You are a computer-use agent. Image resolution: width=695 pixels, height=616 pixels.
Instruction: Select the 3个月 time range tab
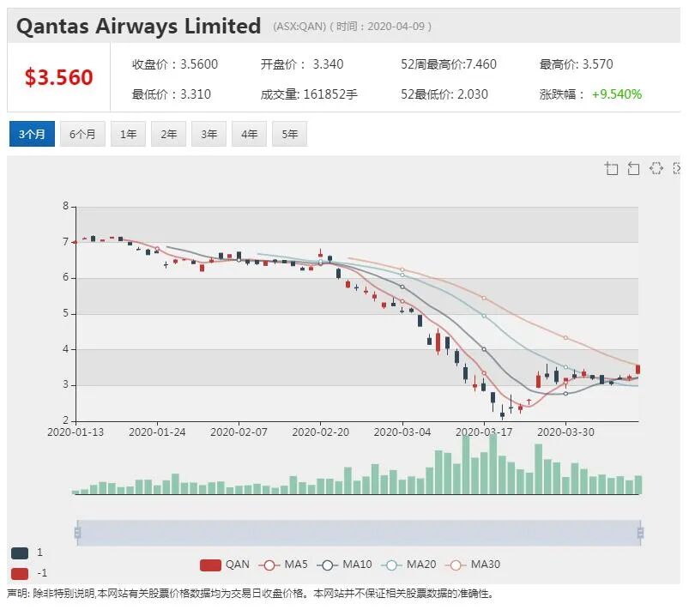tap(32, 134)
